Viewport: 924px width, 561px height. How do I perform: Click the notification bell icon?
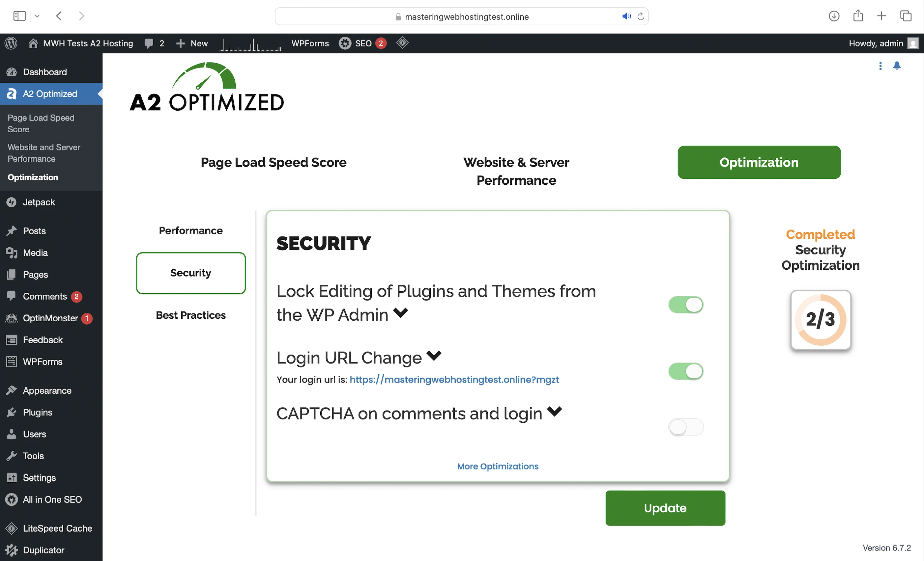coord(897,66)
